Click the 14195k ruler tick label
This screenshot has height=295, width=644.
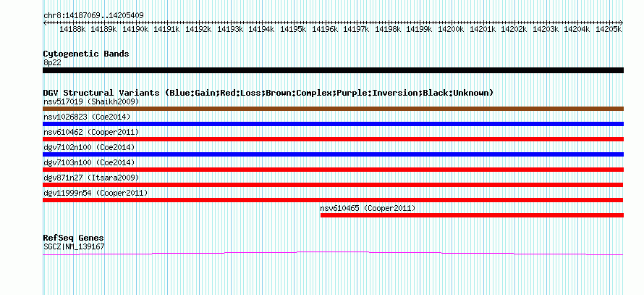293,29
